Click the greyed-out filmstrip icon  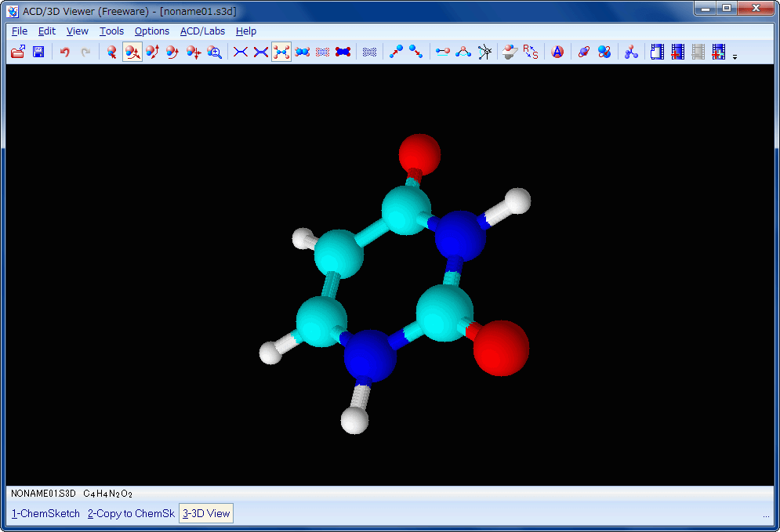click(x=698, y=52)
